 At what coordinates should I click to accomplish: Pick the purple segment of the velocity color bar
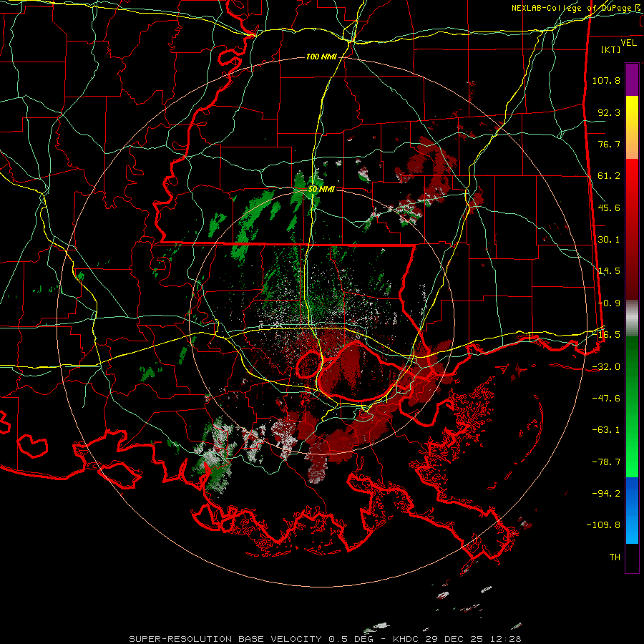pyautogui.click(x=632, y=79)
